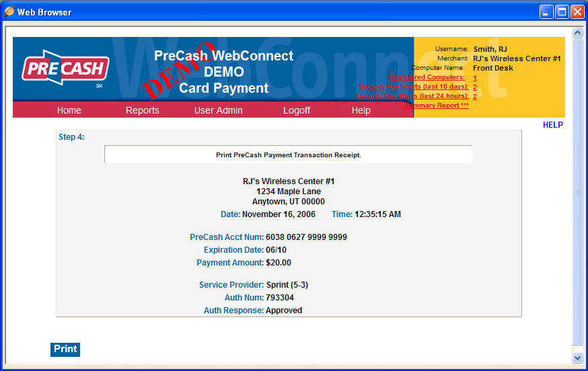
Task: Click the payment amount $20.00
Action: click(279, 263)
